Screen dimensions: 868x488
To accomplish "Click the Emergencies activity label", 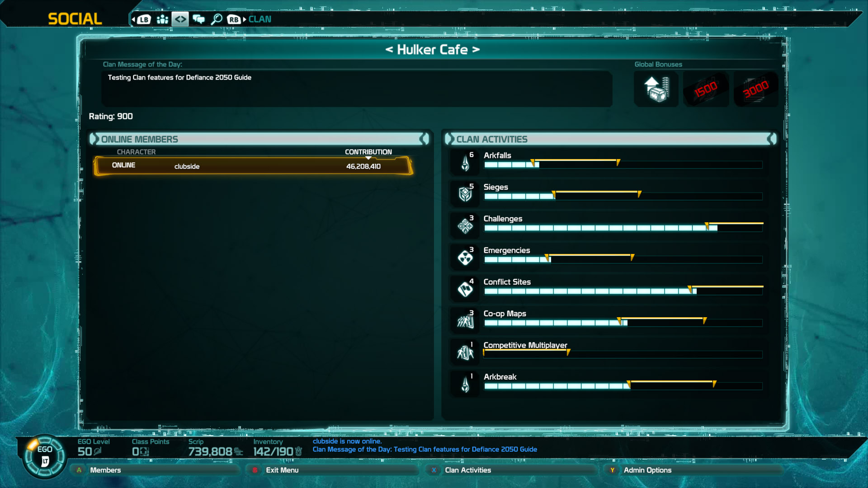I will tap(506, 250).
